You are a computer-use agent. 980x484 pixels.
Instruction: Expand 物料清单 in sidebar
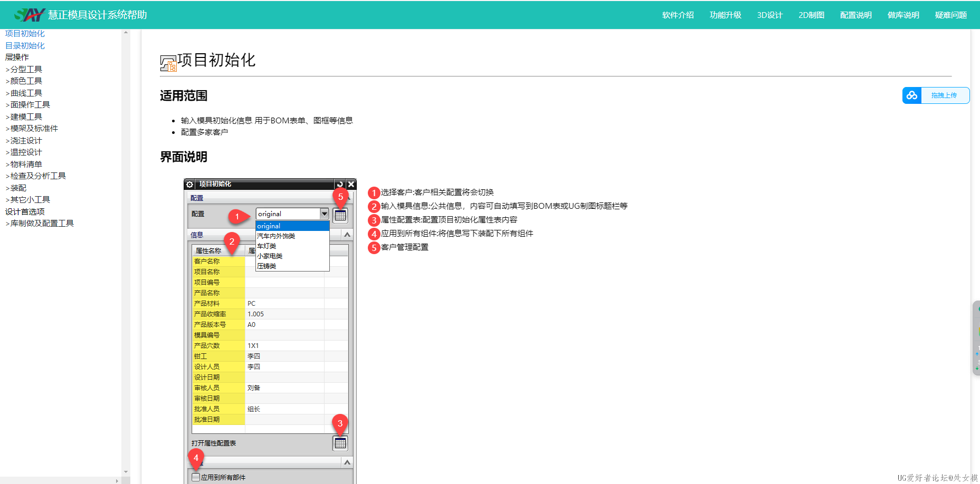[x=24, y=164]
